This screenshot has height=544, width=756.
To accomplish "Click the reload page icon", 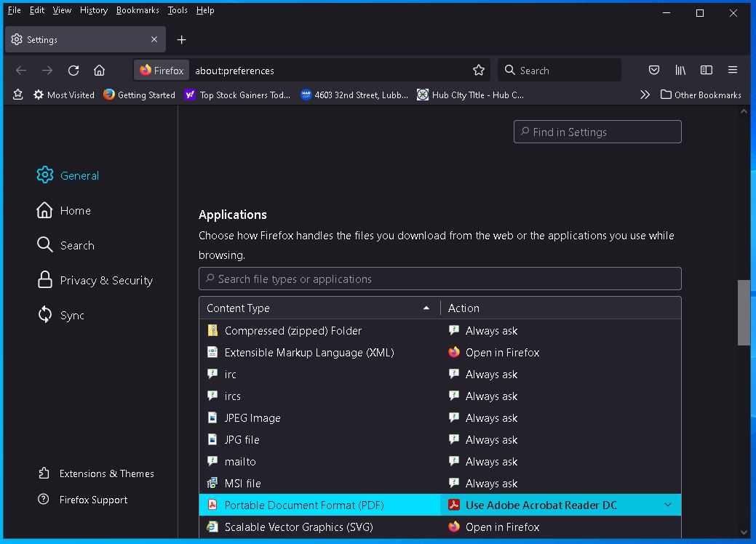I will 73,71.
